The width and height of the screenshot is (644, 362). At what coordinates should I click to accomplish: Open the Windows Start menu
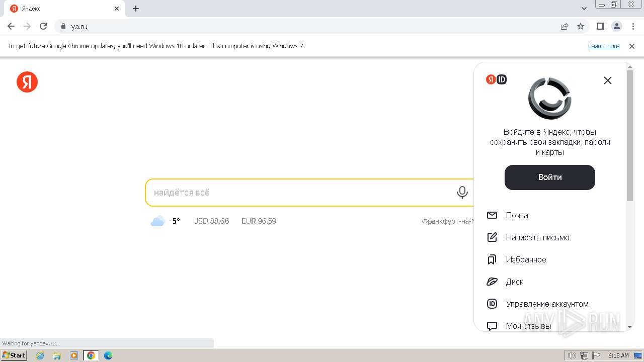14,355
